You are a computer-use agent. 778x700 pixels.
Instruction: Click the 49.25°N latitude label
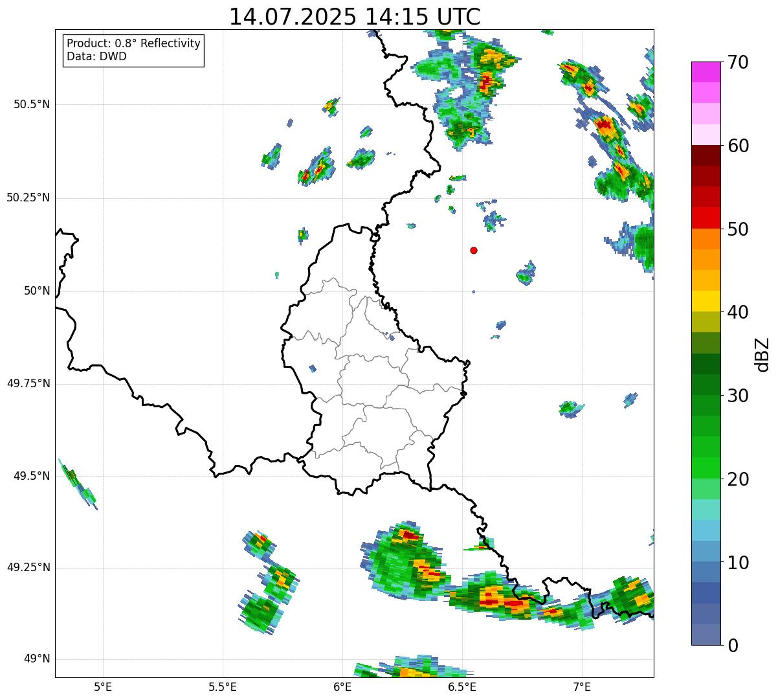tap(28, 567)
